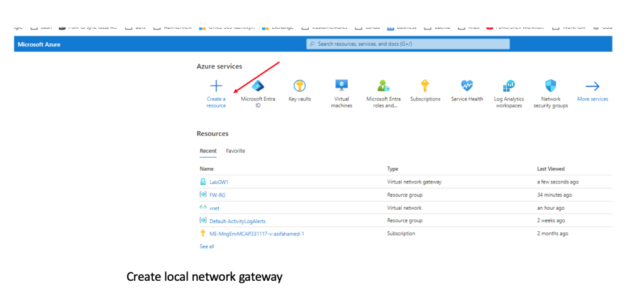The height and width of the screenshot is (304, 644).
Task: Click the Create a resource plus icon
Action: pyautogui.click(x=216, y=87)
